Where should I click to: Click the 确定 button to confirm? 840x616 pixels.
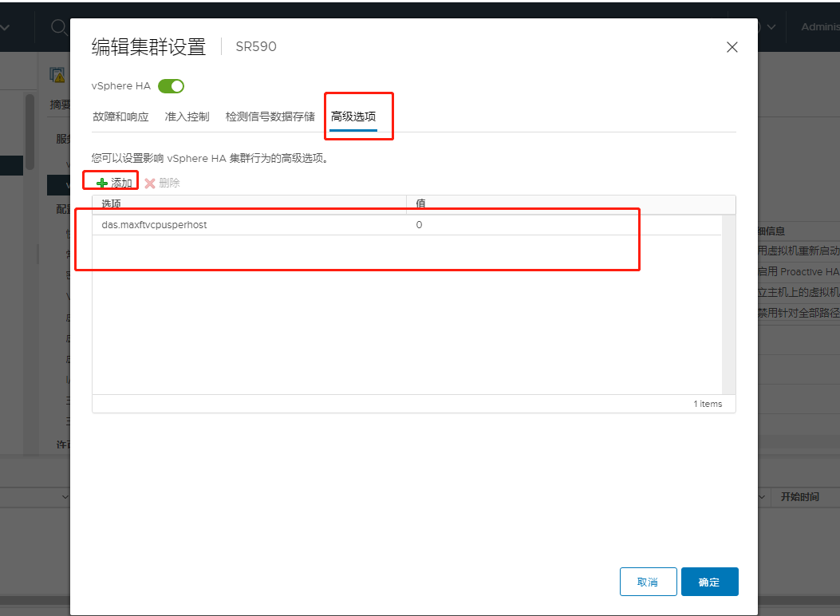(x=709, y=582)
